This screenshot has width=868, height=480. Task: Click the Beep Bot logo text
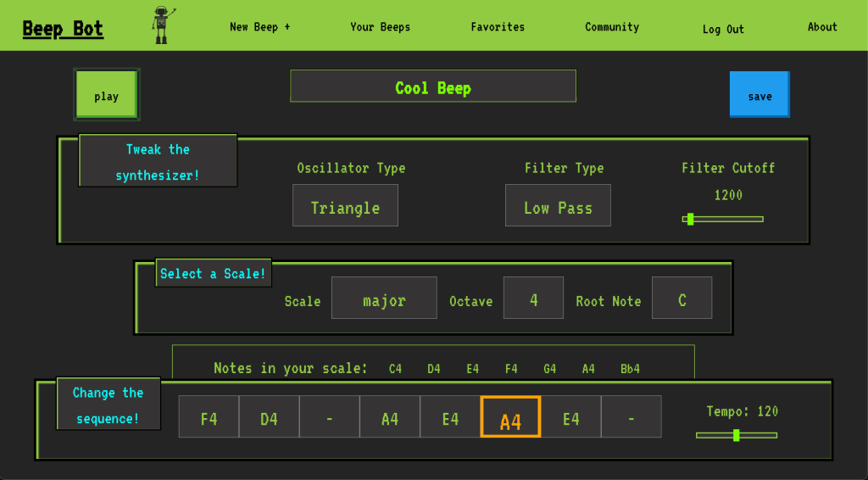point(63,29)
